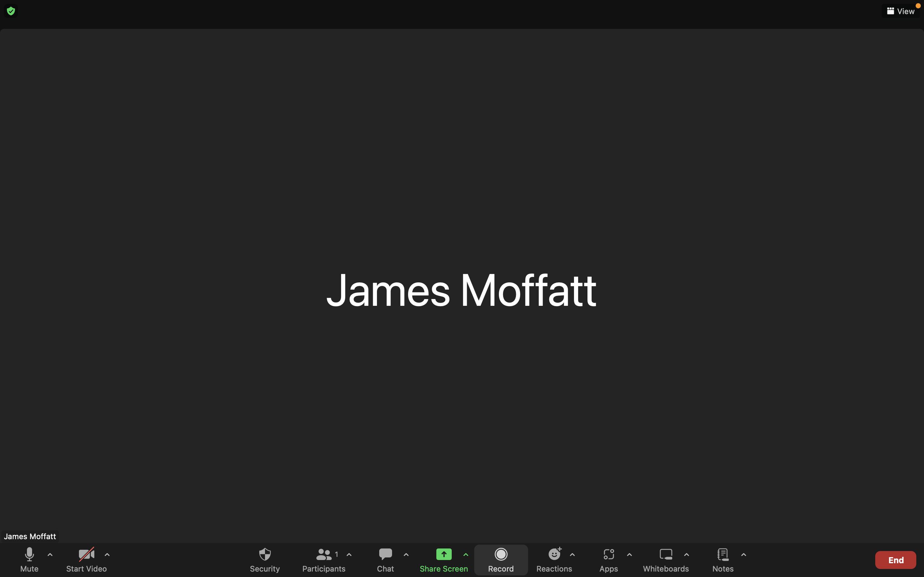Start Video with the camera icon

86,559
